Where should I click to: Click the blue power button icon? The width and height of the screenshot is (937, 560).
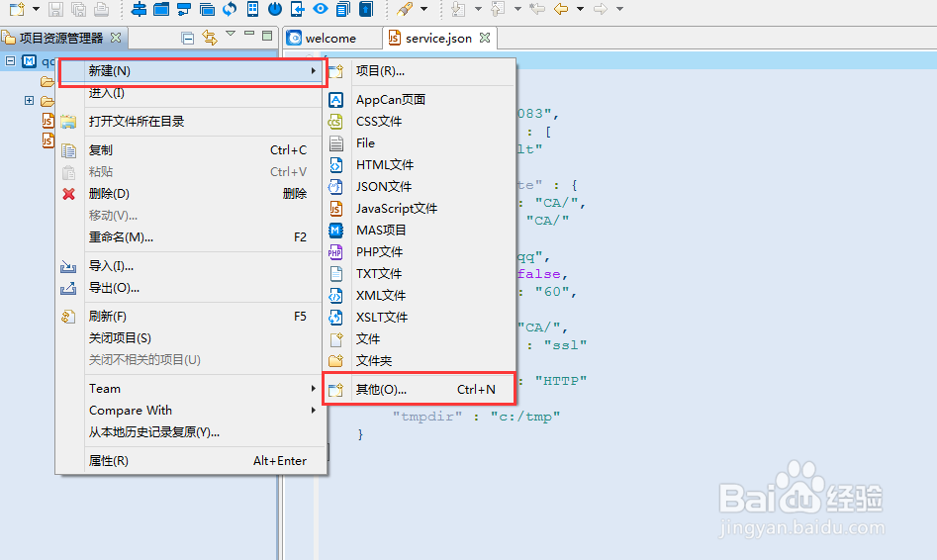[x=275, y=9]
